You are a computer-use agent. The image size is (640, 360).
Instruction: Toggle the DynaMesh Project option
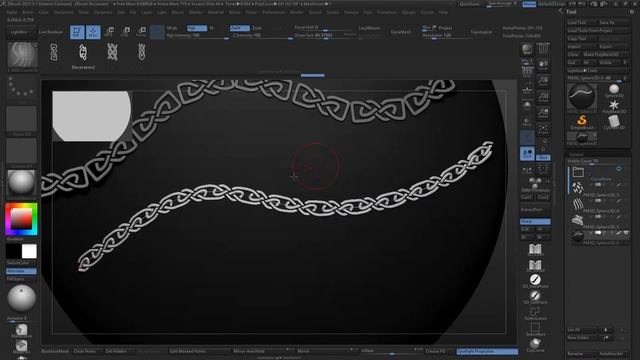click(x=445, y=28)
